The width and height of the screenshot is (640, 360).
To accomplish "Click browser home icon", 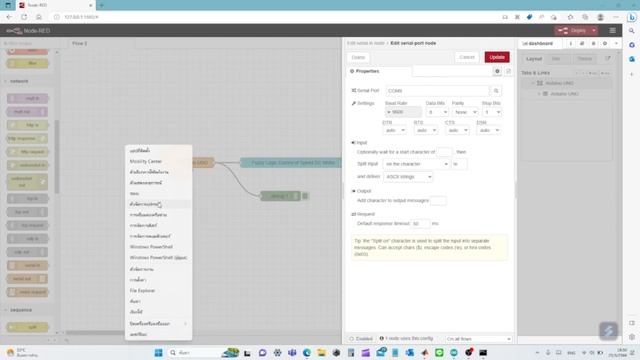I will (x=39, y=17).
